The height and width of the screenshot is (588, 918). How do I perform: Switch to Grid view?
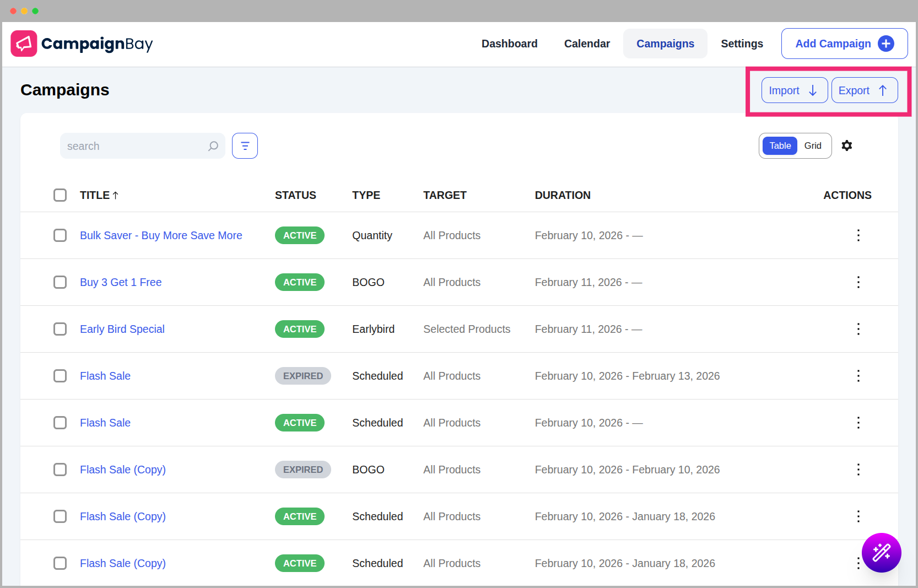point(813,145)
